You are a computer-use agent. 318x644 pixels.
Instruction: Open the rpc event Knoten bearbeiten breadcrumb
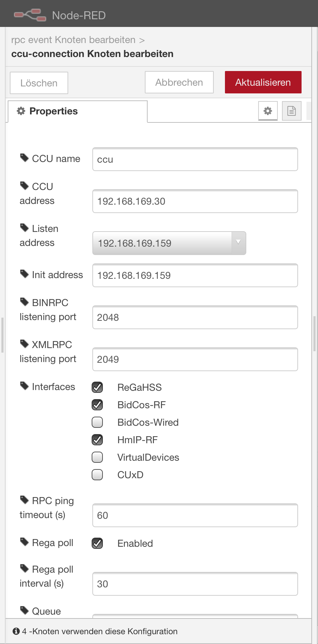click(73, 40)
